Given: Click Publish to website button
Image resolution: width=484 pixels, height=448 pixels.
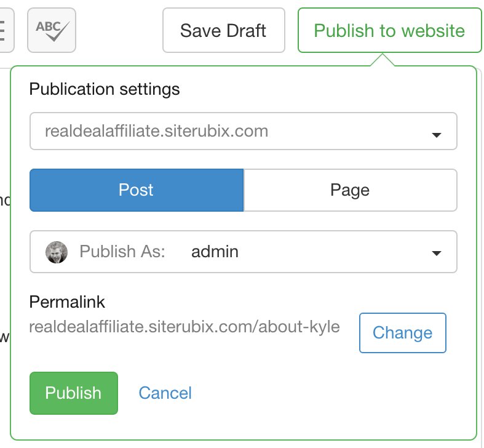Looking at the screenshot, I should pyautogui.click(x=389, y=30).
